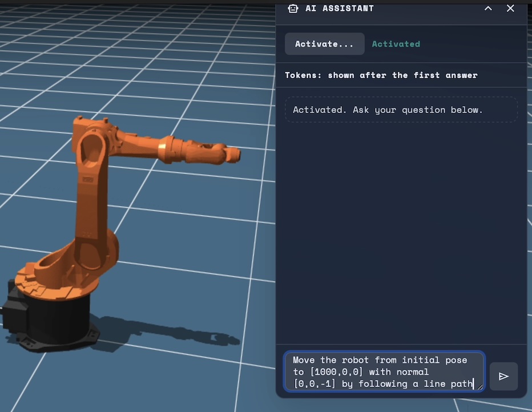532x412 pixels.
Task: Collapse the AI Assistant panel
Action: click(x=488, y=9)
